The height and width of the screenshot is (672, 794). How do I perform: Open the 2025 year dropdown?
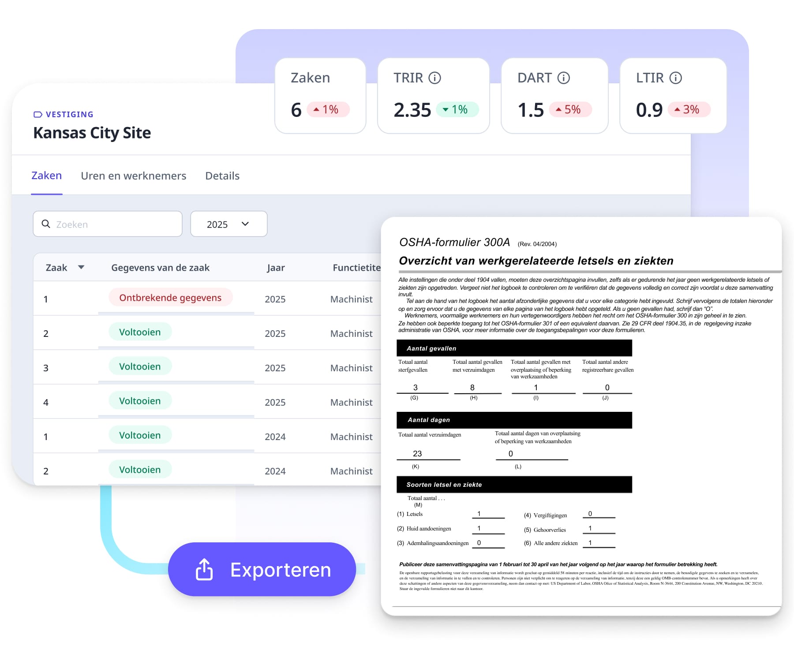(x=228, y=224)
